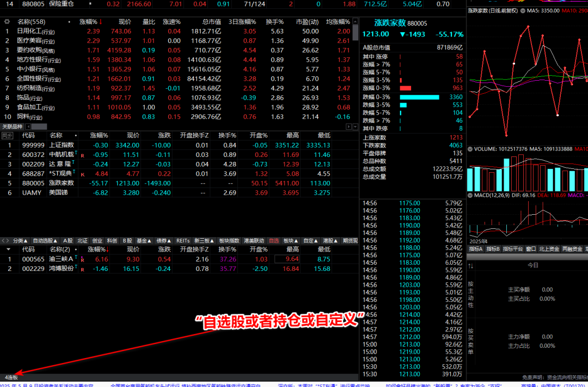
Task: Click the 指标A button
Action: point(475,249)
